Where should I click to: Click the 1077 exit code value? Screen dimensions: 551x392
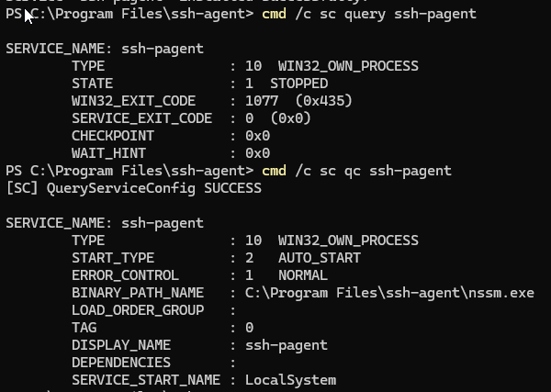262,101
